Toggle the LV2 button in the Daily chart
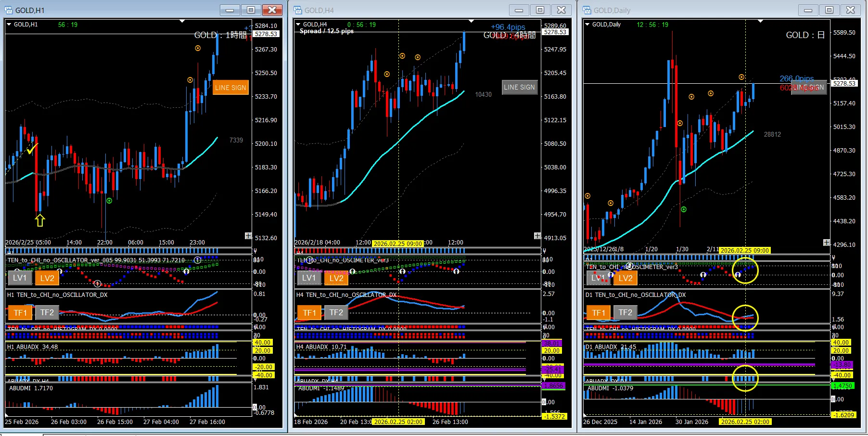 625,278
